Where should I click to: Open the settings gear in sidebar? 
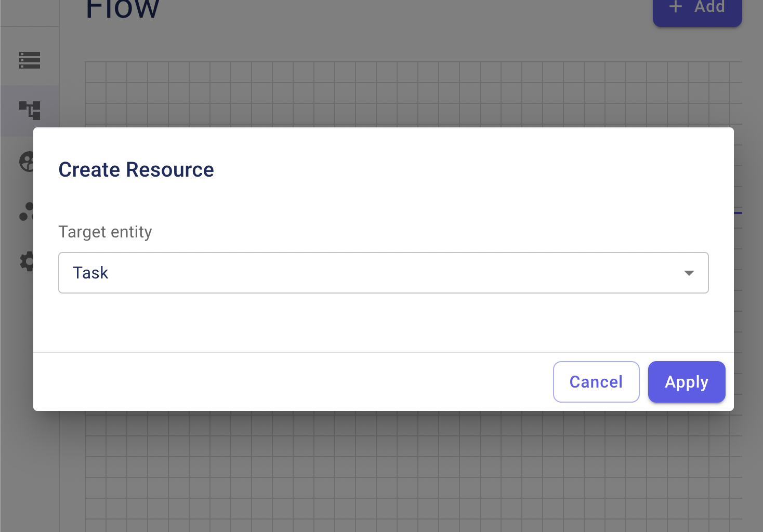(x=27, y=261)
